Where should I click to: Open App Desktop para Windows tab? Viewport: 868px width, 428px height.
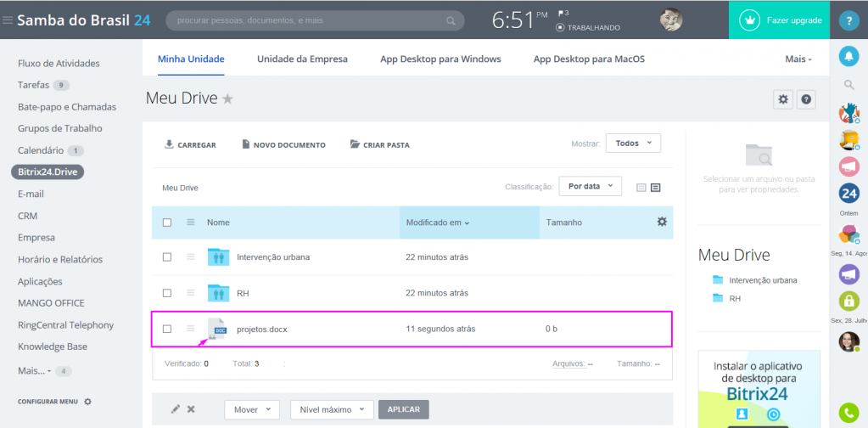[440, 59]
